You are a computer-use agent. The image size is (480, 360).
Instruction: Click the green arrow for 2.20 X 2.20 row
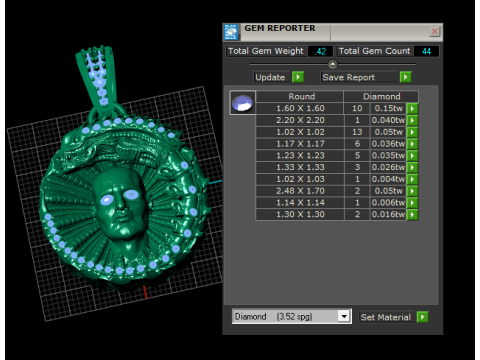click(412, 120)
